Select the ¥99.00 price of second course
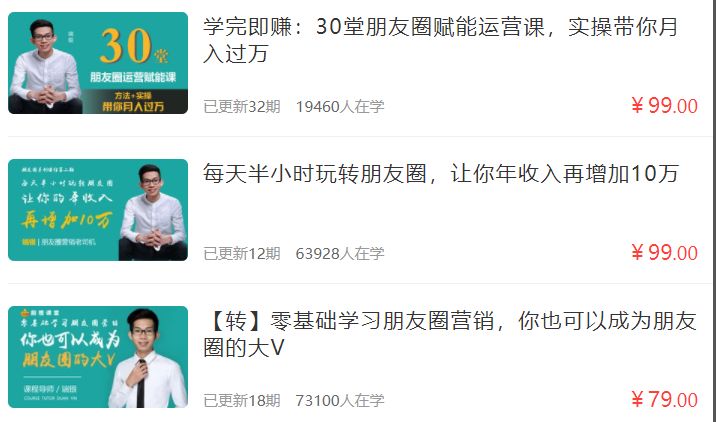 tap(664, 253)
